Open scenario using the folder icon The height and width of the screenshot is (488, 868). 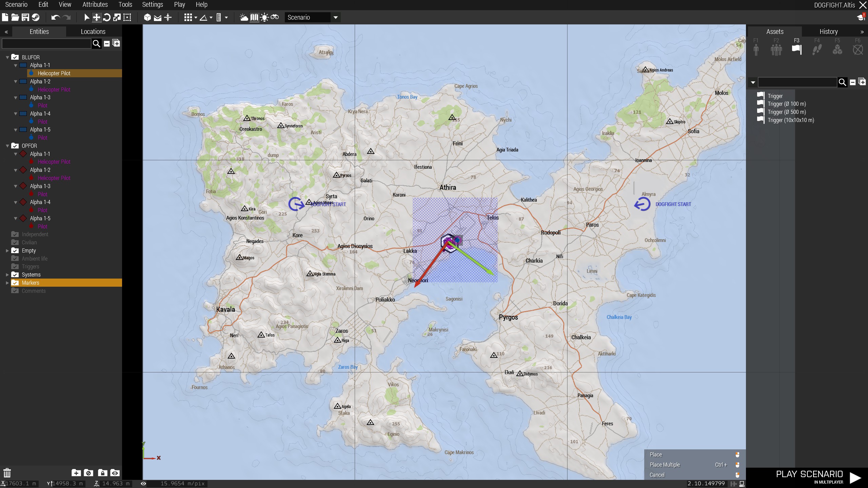coord(15,17)
